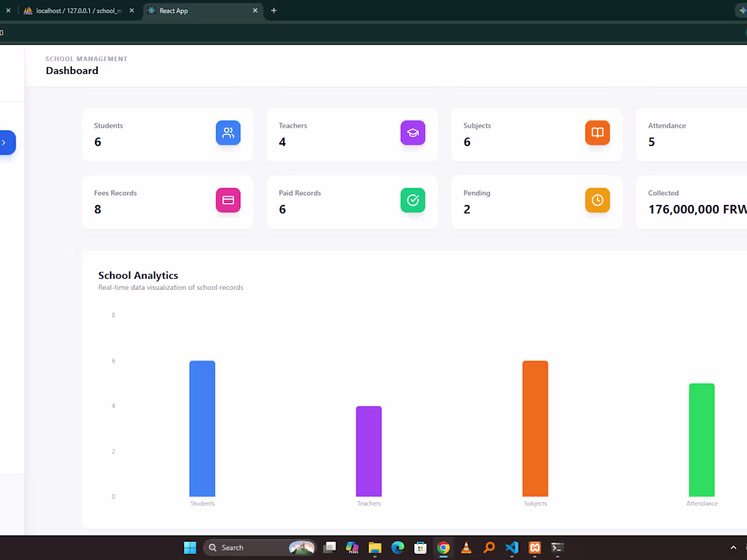Viewport: 747px width, 560px height.
Task: Click the Students x-axis label
Action: tap(202, 504)
